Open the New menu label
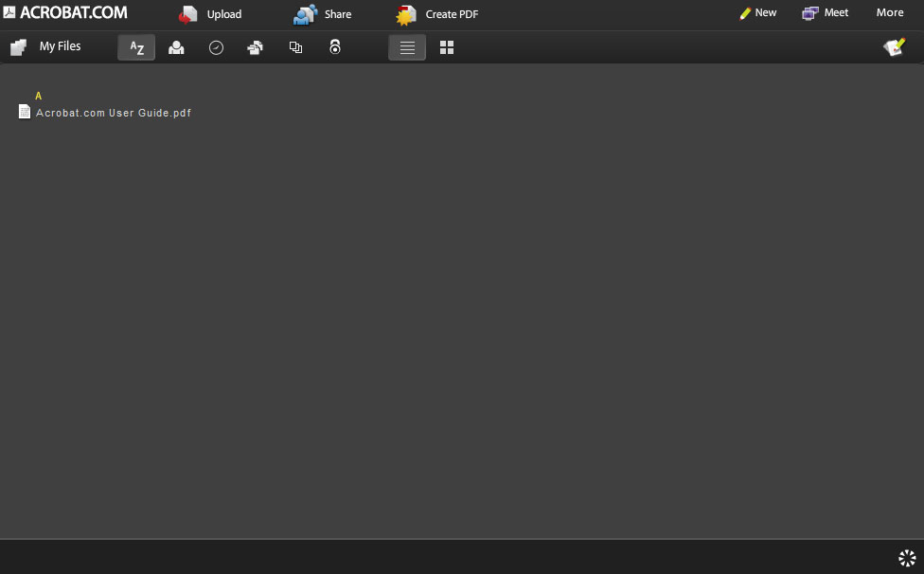 pyautogui.click(x=766, y=13)
